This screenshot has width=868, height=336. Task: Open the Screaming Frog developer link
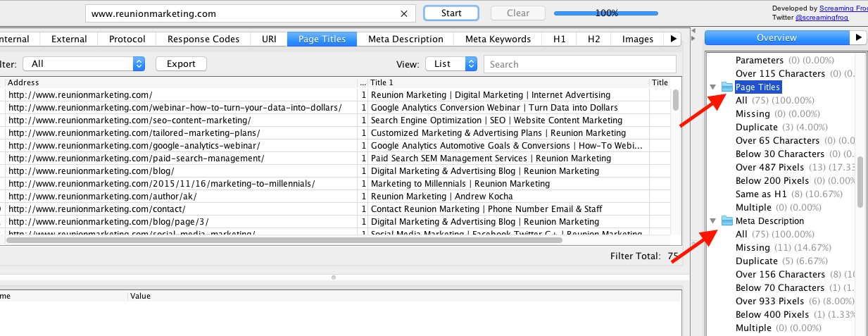(843, 8)
